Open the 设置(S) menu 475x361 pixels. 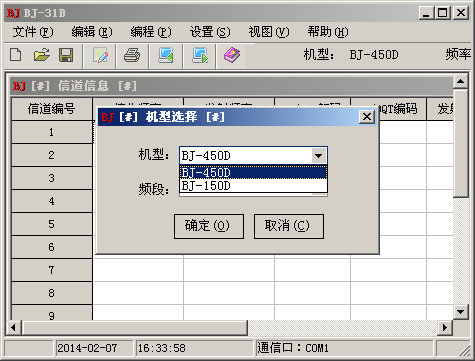(210, 32)
